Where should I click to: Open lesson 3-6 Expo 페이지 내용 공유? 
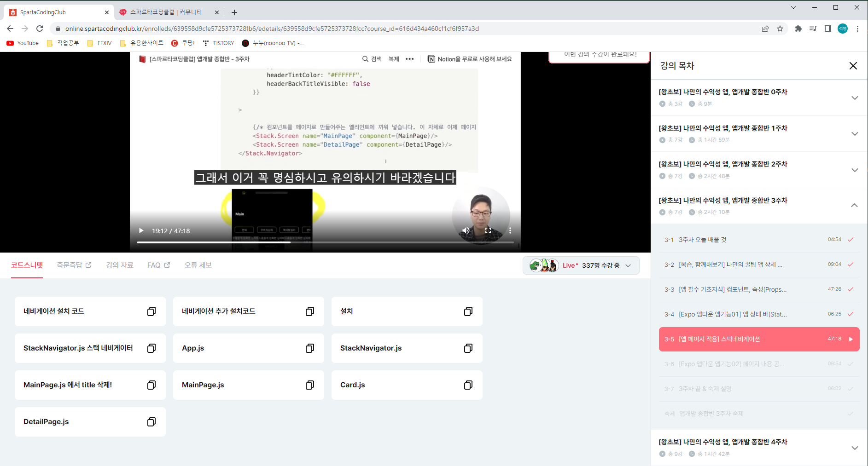click(759, 364)
